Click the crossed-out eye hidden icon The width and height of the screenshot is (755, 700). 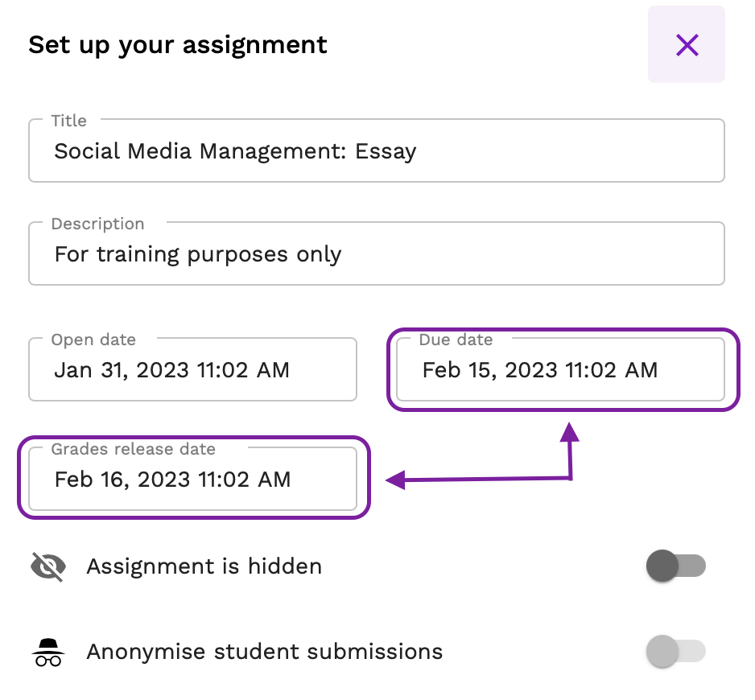[x=48, y=566]
